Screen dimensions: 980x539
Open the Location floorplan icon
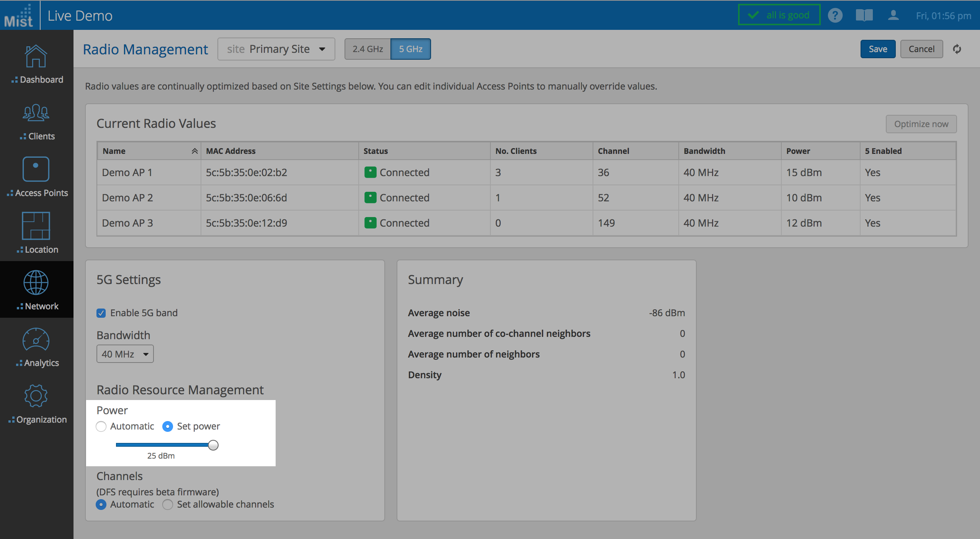tap(36, 226)
